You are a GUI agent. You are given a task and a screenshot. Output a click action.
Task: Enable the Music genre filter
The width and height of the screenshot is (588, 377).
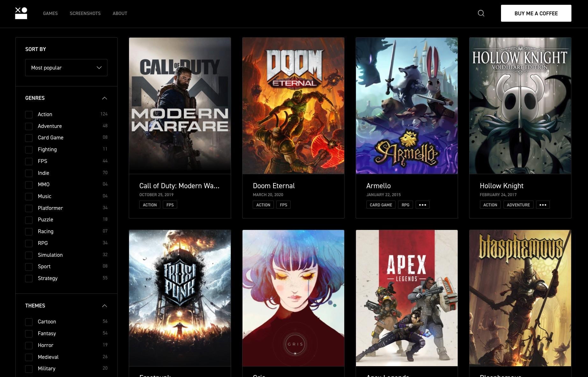coord(29,196)
